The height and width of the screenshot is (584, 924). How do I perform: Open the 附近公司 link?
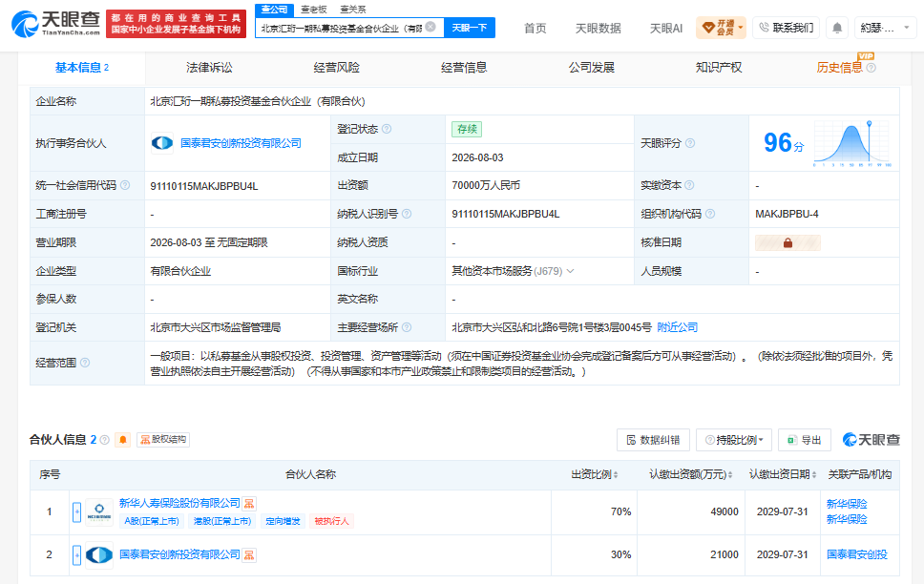[x=677, y=327]
